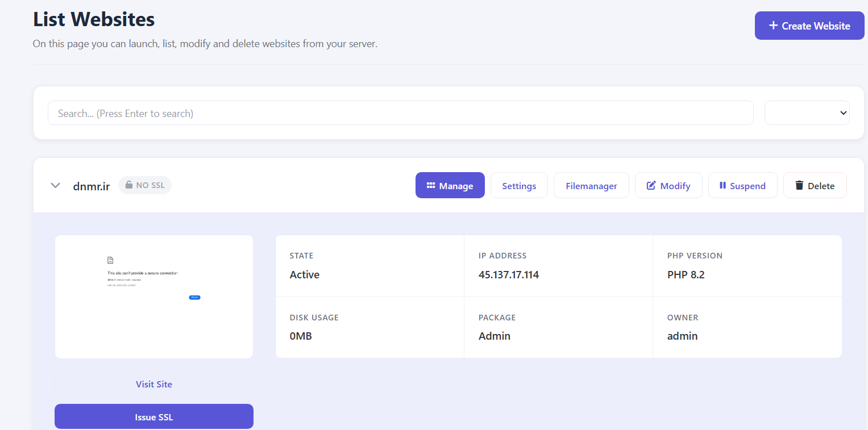Click the List Websites page heading
Image resolution: width=868 pixels, height=430 pixels.
pos(94,19)
